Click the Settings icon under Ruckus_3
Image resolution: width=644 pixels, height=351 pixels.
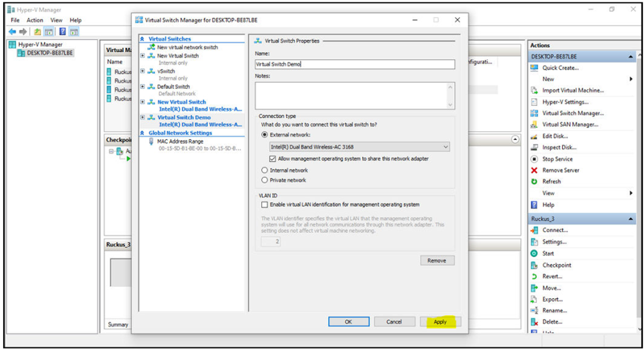pyautogui.click(x=534, y=241)
